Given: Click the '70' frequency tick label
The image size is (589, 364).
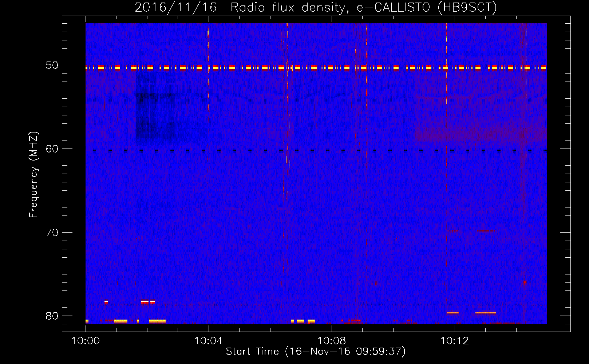Looking at the screenshot, I should (52, 232).
